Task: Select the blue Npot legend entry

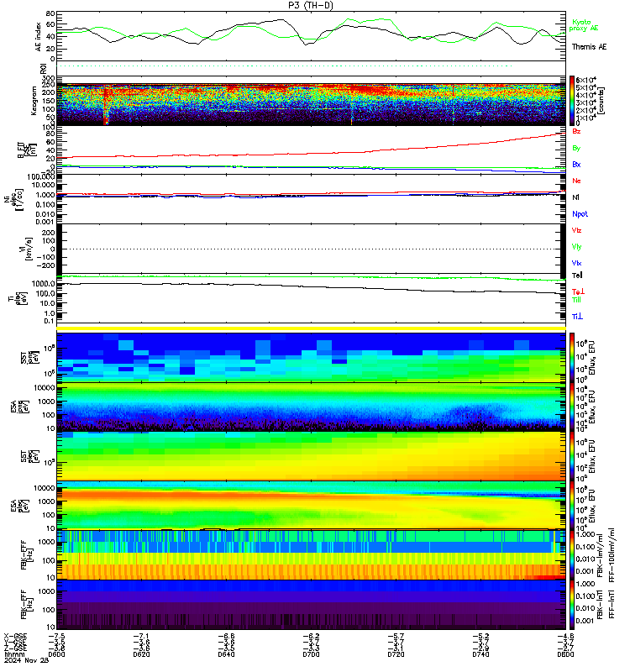Action: 580,214
